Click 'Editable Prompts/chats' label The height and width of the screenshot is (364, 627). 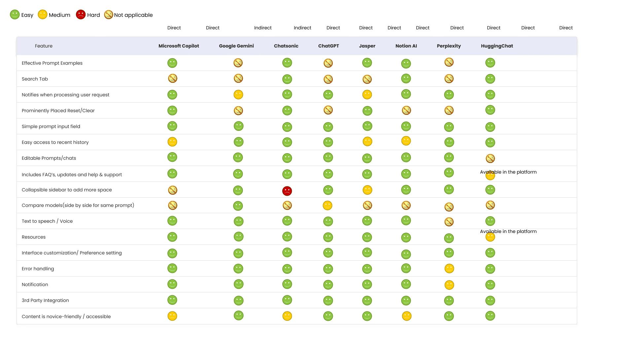tap(49, 158)
